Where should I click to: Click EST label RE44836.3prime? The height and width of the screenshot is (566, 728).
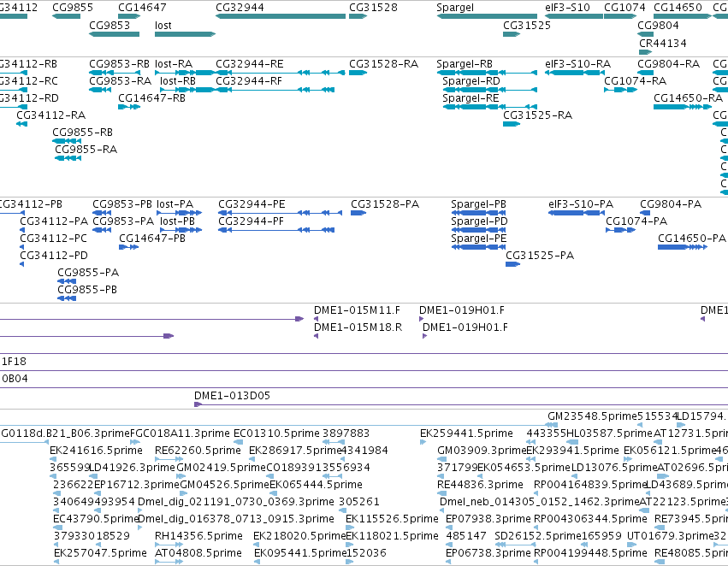click(x=480, y=485)
